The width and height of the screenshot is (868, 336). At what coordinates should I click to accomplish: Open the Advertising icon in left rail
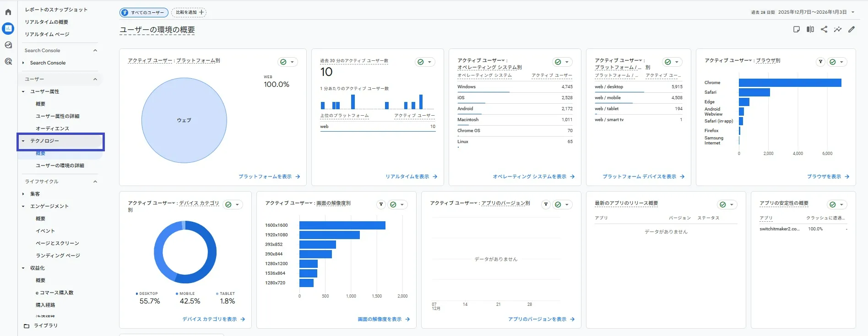tap(8, 61)
